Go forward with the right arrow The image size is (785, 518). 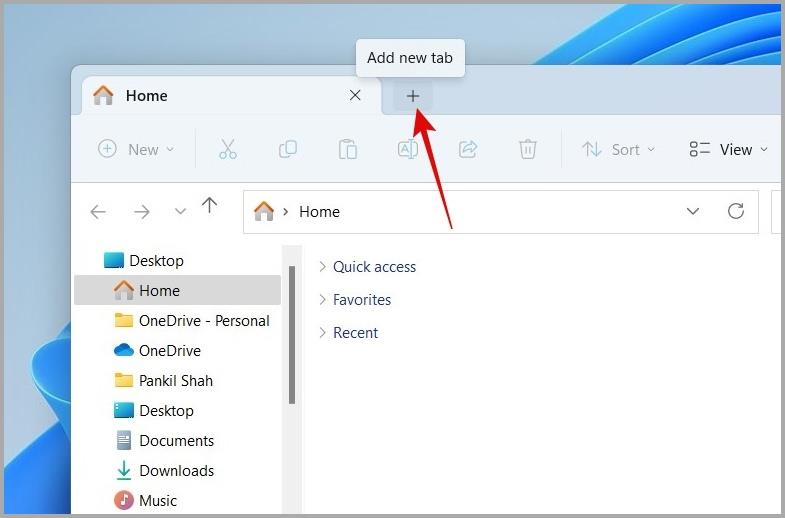click(142, 212)
